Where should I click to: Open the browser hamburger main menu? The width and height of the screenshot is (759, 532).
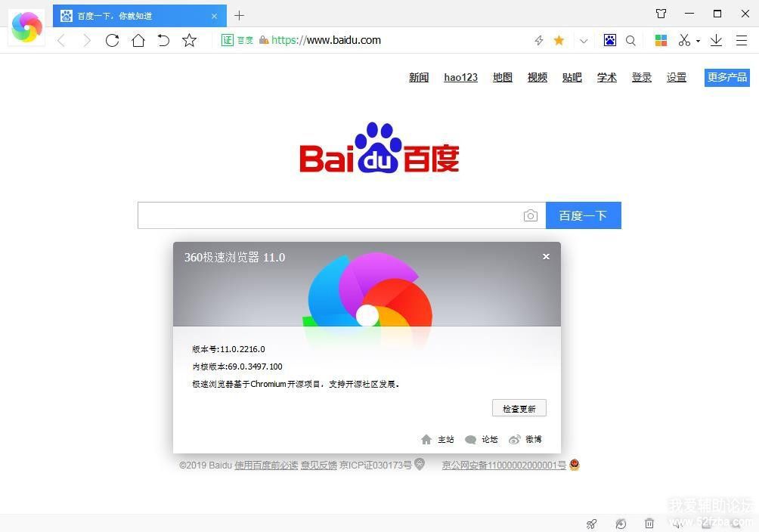click(x=742, y=40)
